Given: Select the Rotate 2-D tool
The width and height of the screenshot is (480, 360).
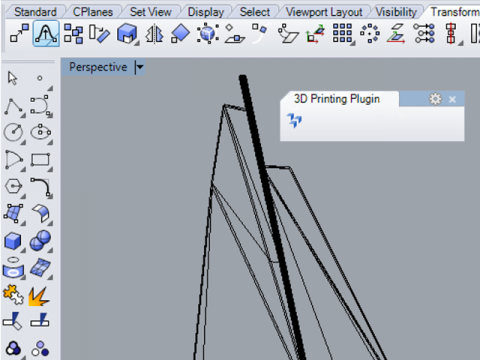Looking at the screenshot, I should pyautogui.click(x=99, y=33).
